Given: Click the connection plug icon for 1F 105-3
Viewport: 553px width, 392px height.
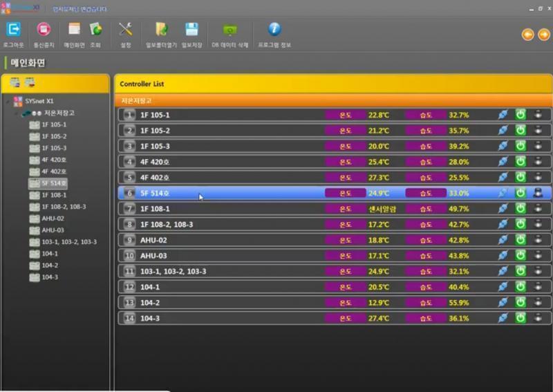Looking at the screenshot, I should pos(503,146).
